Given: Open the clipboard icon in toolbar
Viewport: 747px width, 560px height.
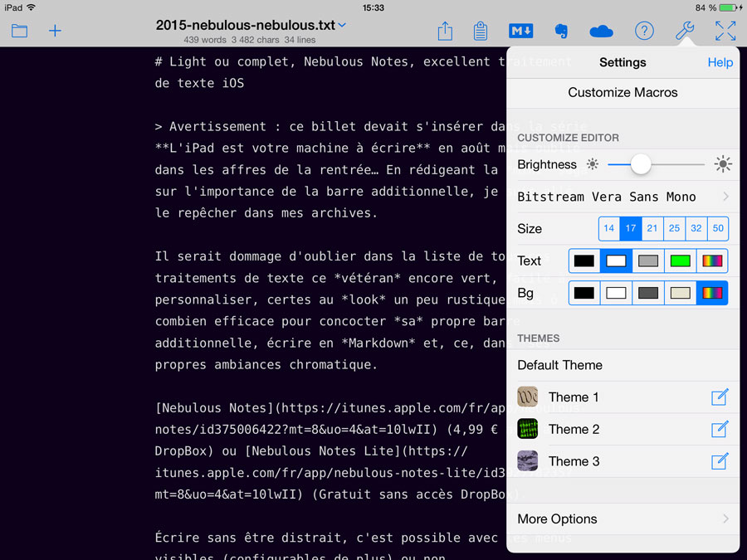Looking at the screenshot, I should pyautogui.click(x=481, y=31).
